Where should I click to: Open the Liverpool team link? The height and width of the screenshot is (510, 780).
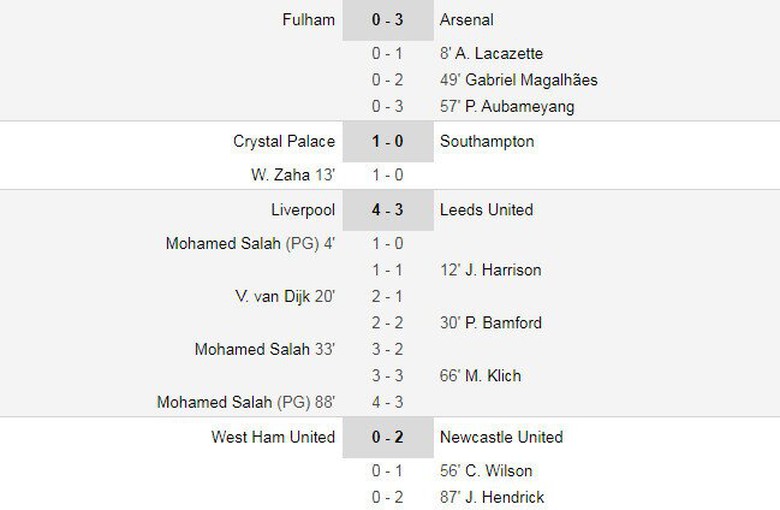pos(302,210)
